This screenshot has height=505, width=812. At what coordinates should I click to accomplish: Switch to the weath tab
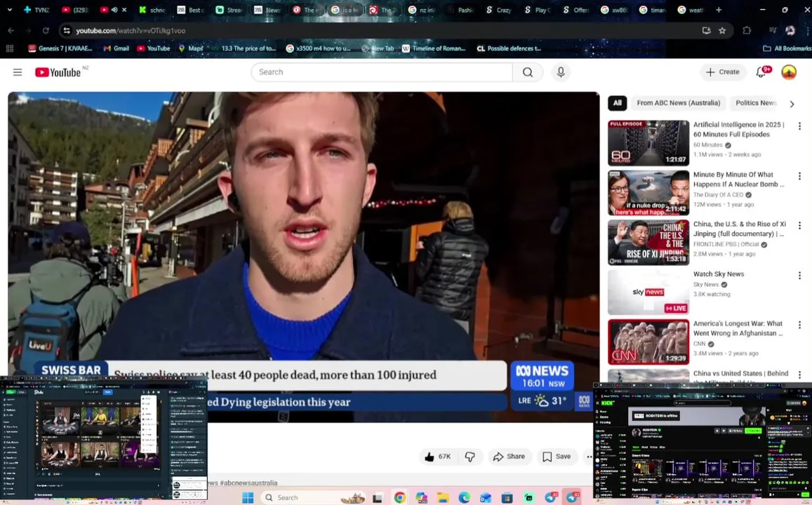(691, 10)
